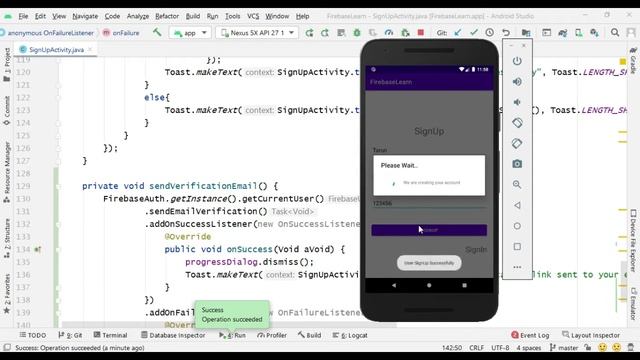Open the Build menu

(x=193, y=16)
